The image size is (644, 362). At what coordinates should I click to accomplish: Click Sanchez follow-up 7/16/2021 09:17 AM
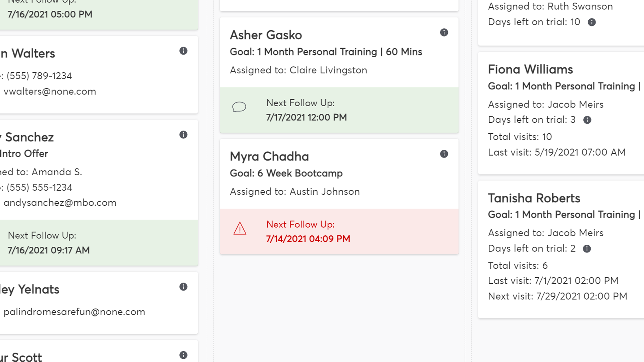click(x=49, y=250)
